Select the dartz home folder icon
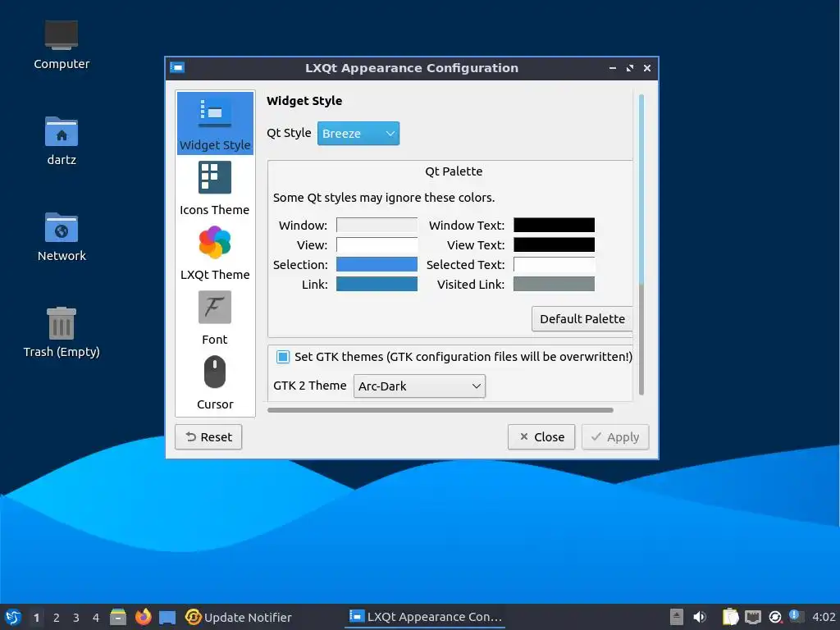 pyautogui.click(x=62, y=141)
